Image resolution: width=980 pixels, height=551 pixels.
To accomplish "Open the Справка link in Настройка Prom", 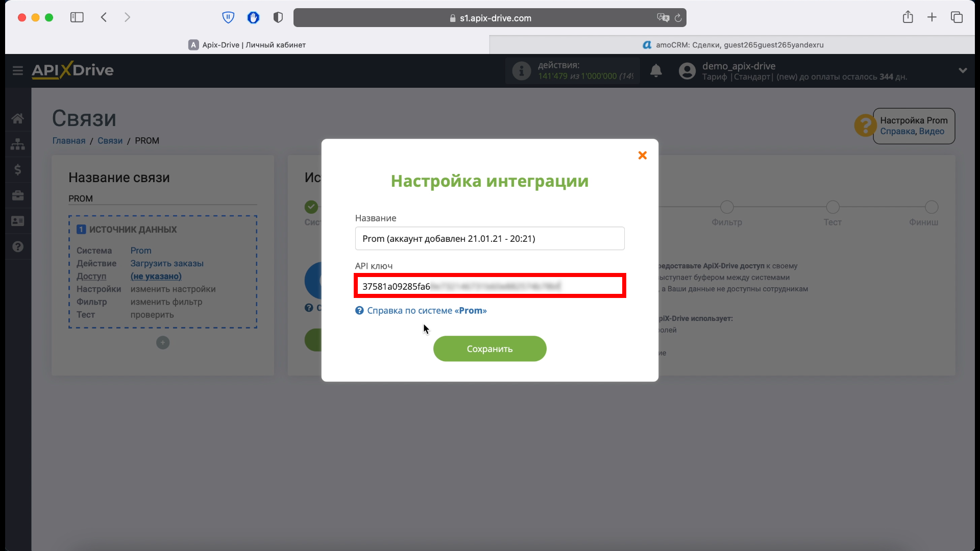I will [897, 131].
